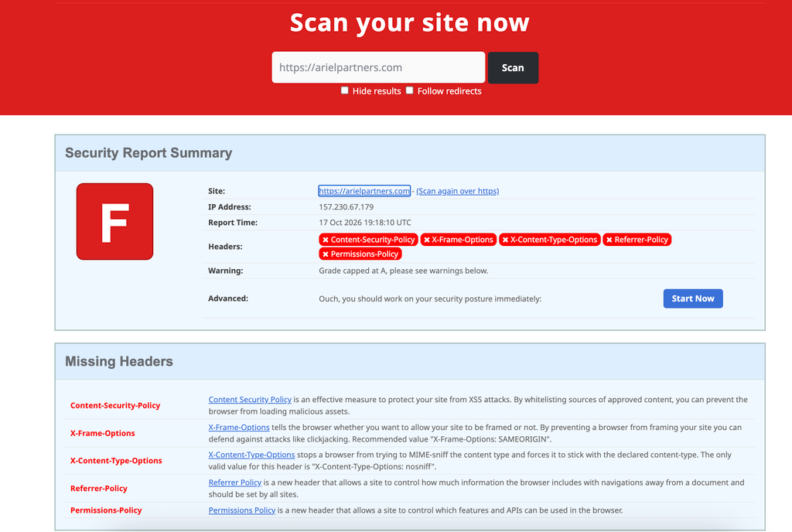Tick the Follow redirects checkbox
The image size is (792, 532).
click(x=410, y=90)
